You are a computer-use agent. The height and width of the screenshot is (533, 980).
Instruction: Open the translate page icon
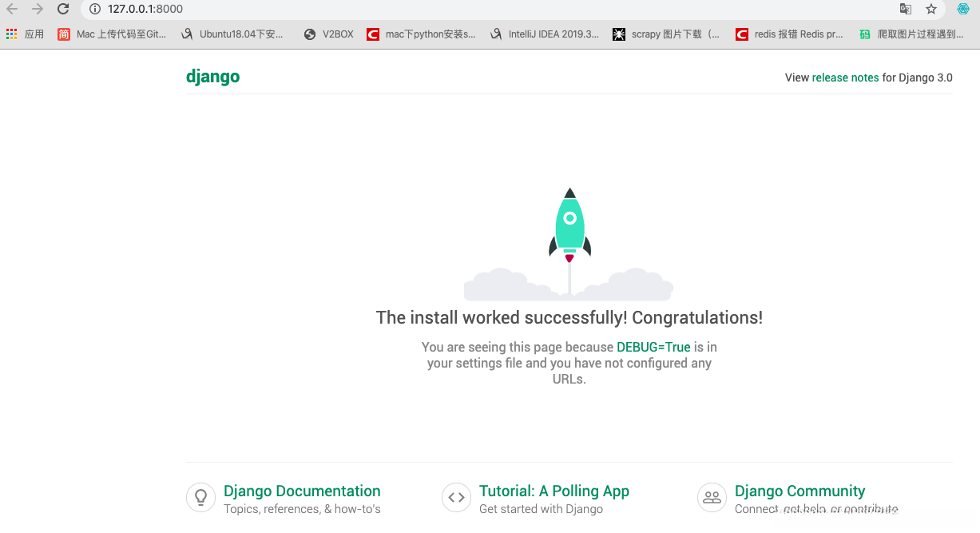[906, 9]
